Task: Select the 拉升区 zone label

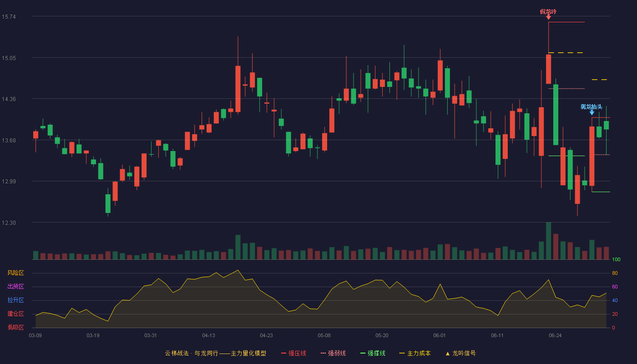Action: [x=15, y=300]
